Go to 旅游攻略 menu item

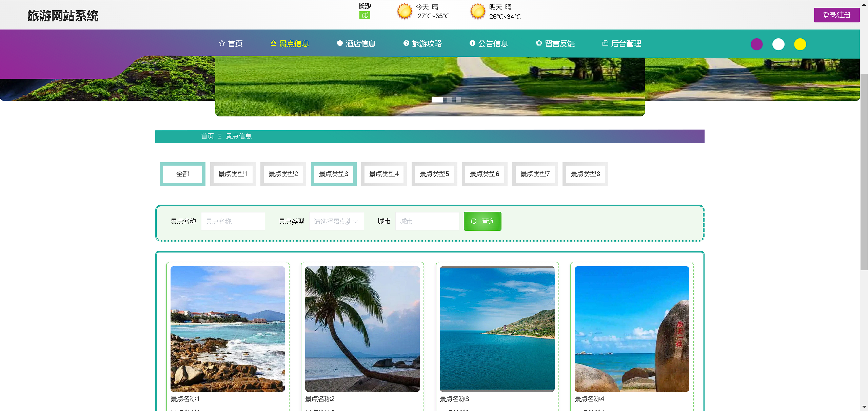pyautogui.click(x=427, y=44)
